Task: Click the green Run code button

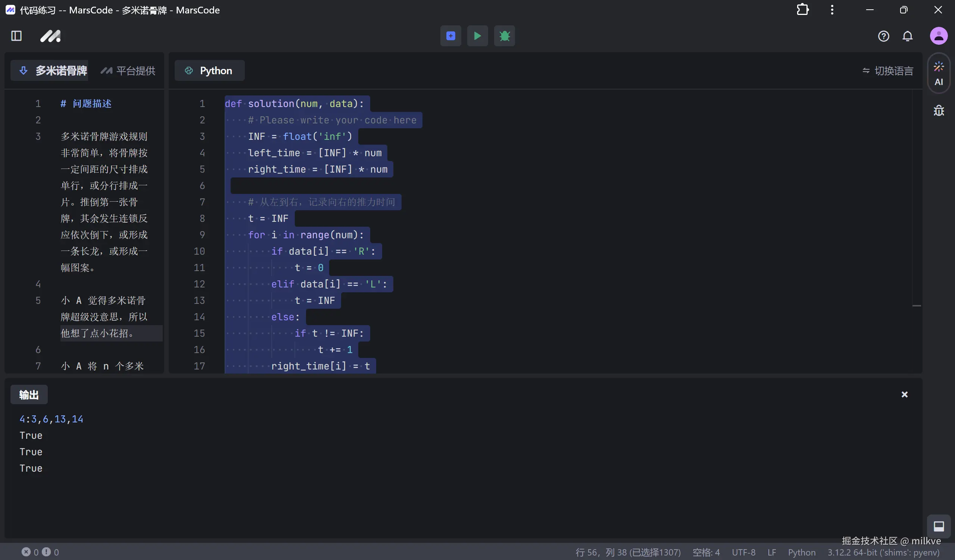Action: click(x=477, y=36)
